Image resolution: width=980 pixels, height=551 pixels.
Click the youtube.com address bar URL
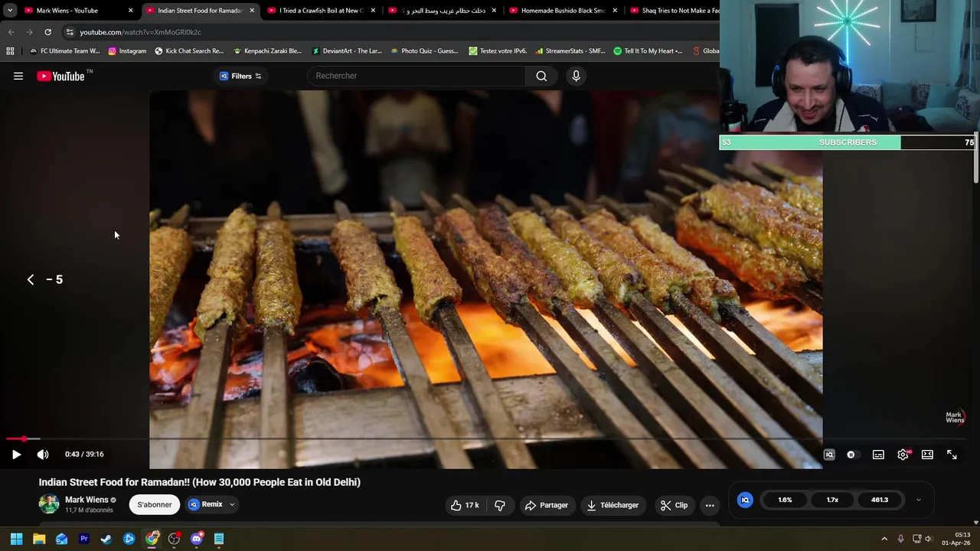click(x=140, y=32)
